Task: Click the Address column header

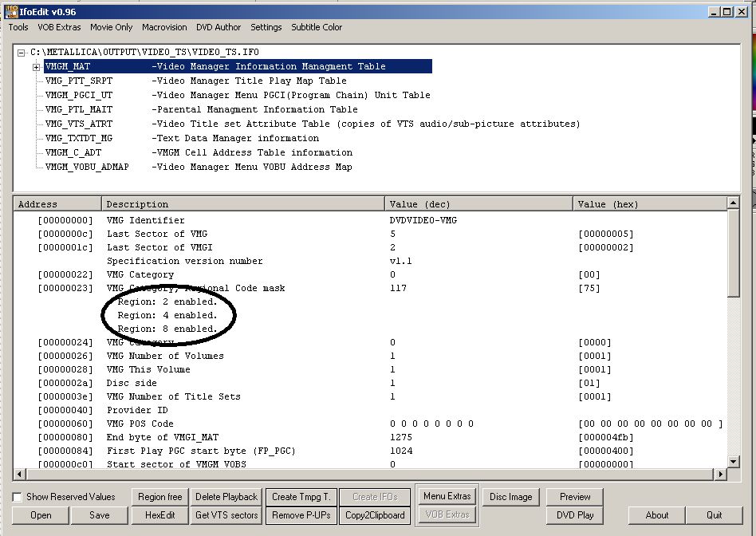Action: pyautogui.click(x=57, y=204)
